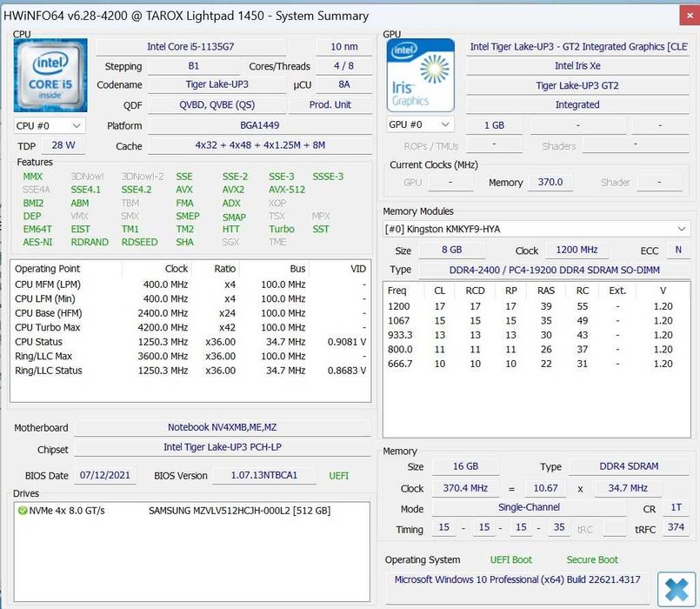The height and width of the screenshot is (609, 700).
Task: Click the GPU 1 GB memory field
Action: point(494,125)
